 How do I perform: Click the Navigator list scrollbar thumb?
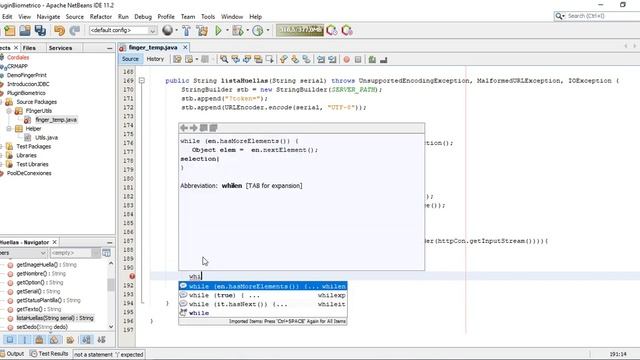click(x=111, y=285)
